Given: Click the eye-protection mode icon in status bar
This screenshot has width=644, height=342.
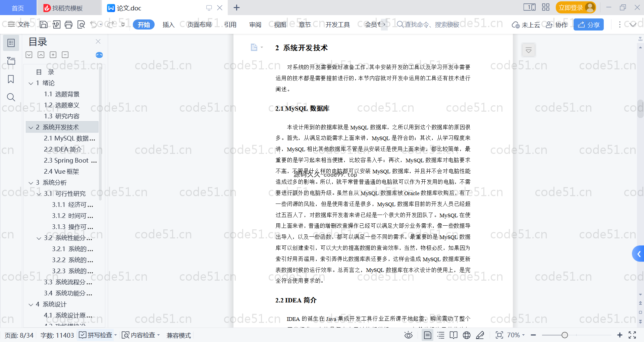Looking at the screenshot, I should (x=408, y=335).
